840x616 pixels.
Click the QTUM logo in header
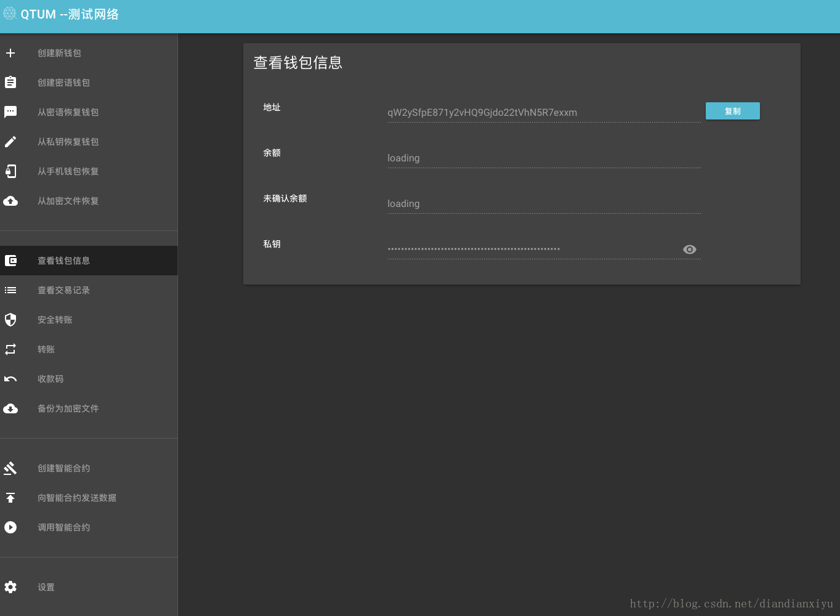coord(9,14)
